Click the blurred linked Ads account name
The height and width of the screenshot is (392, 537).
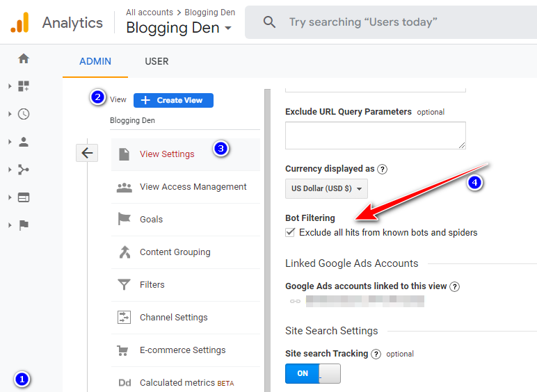(x=365, y=302)
